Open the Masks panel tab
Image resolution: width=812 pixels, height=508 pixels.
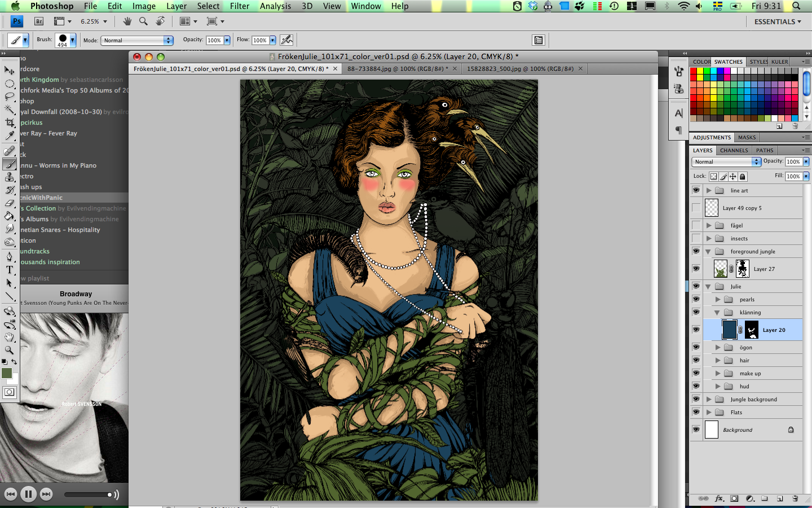(x=747, y=137)
